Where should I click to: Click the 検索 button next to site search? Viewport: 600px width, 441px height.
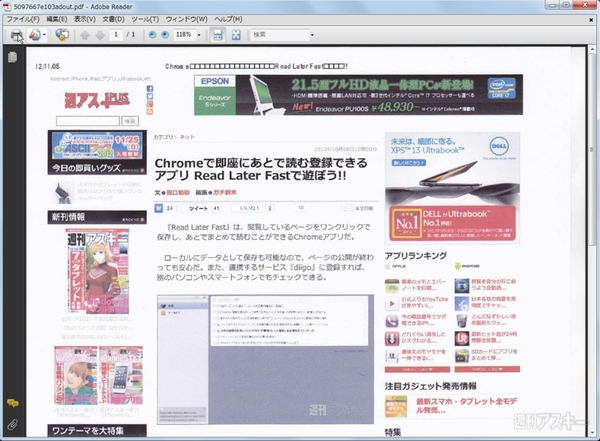coord(130,121)
